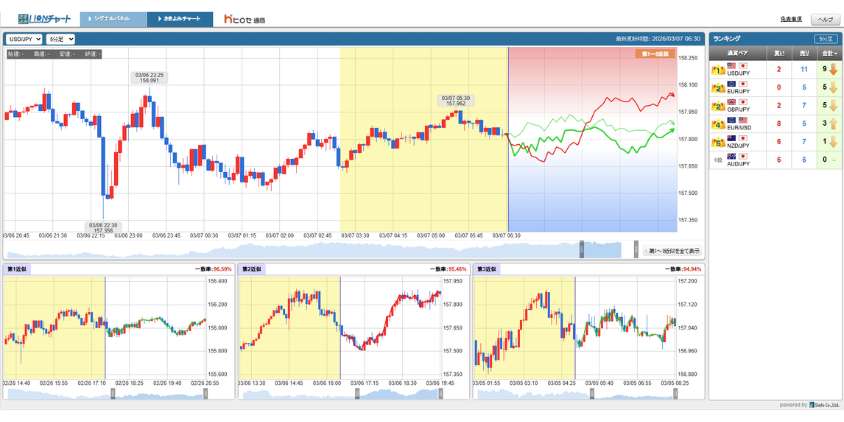Select AUD/JPY flag row in ranking
This screenshot has width=844, height=422.
[x=739, y=159]
